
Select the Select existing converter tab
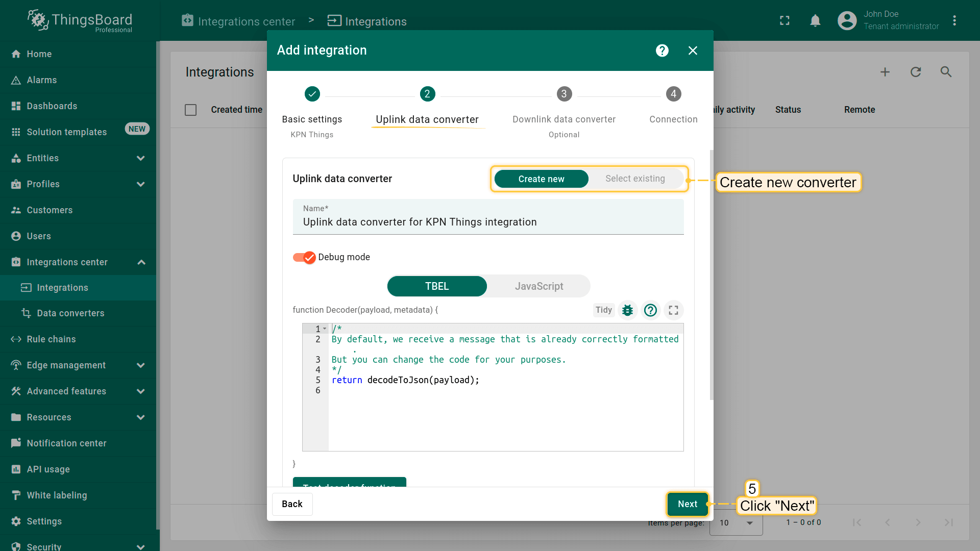pos(634,179)
